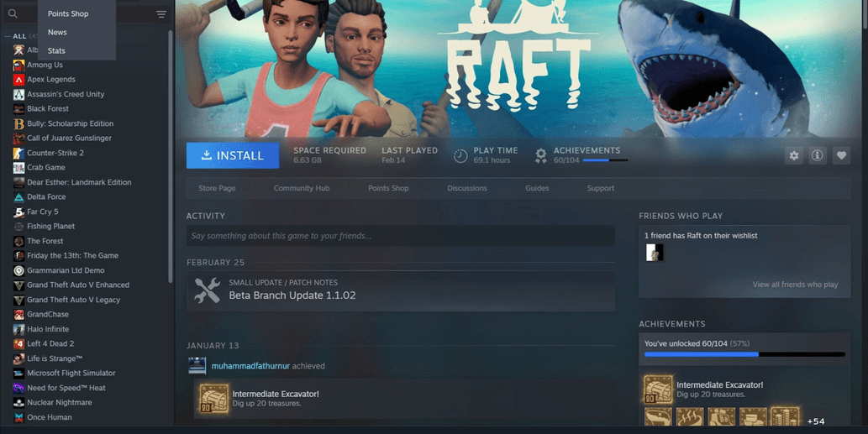Select Dear Esther: Landmark Edition
This screenshot has width=868, height=434.
click(x=79, y=182)
